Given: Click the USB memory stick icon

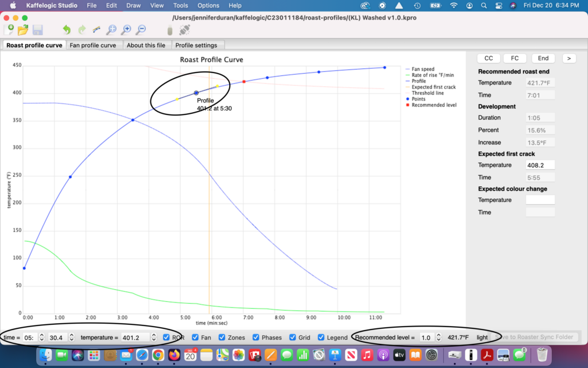Looking at the screenshot, I should click(170, 30).
